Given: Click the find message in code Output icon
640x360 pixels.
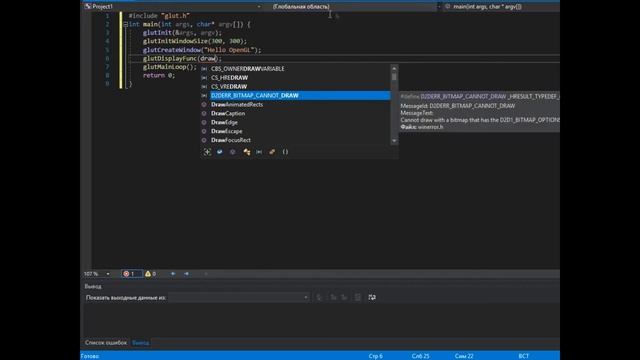Looking at the screenshot, I should click(x=320, y=298).
